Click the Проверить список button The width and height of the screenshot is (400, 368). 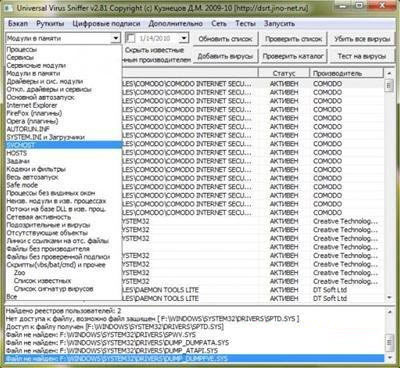[293, 39]
